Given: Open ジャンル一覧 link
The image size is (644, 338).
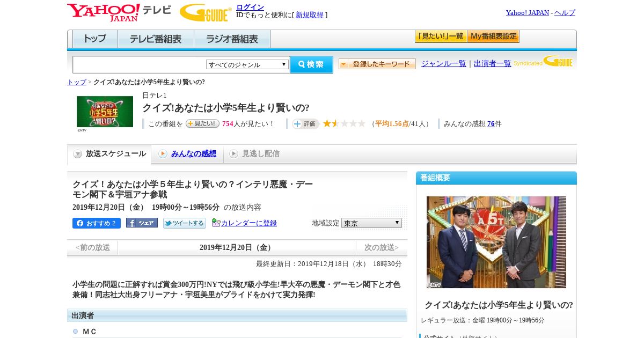Looking at the screenshot, I should 444,63.
